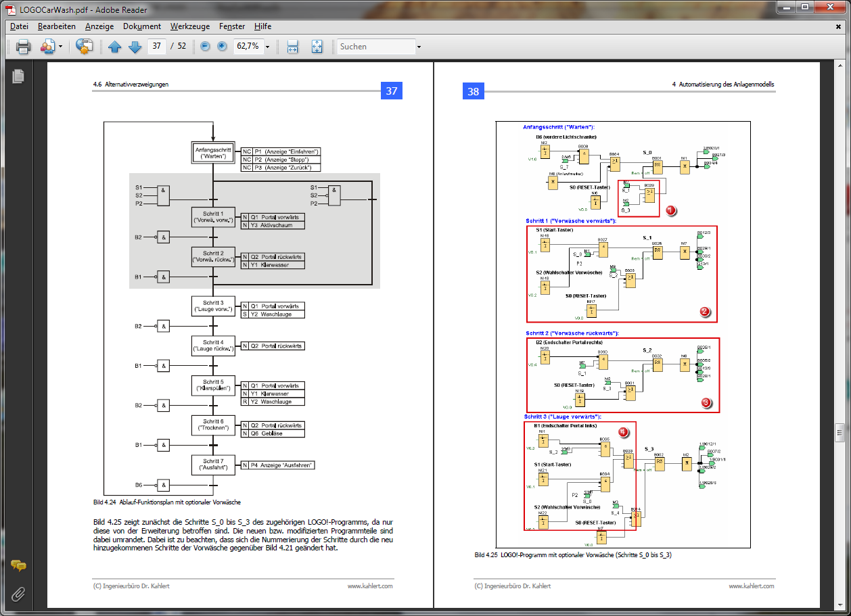
Task: Go to next page with down arrow
Action: pyautogui.click(x=134, y=47)
